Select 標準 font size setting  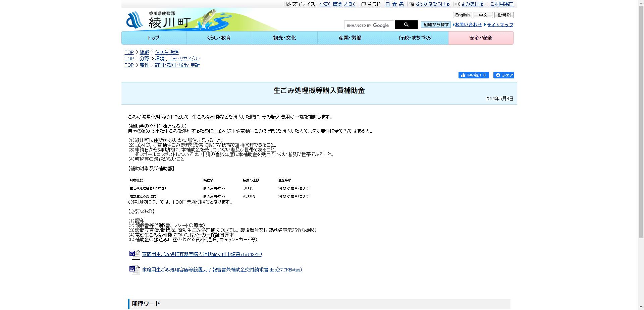click(337, 4)
